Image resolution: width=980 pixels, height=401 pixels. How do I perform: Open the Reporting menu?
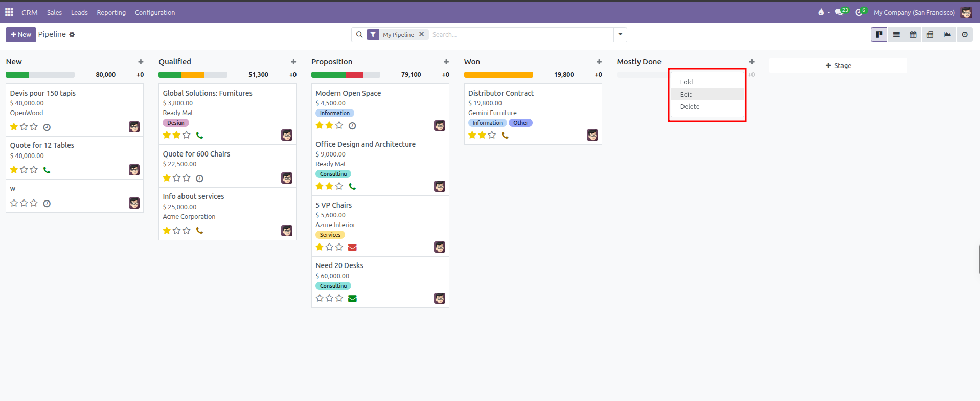[x=111, y=12]
